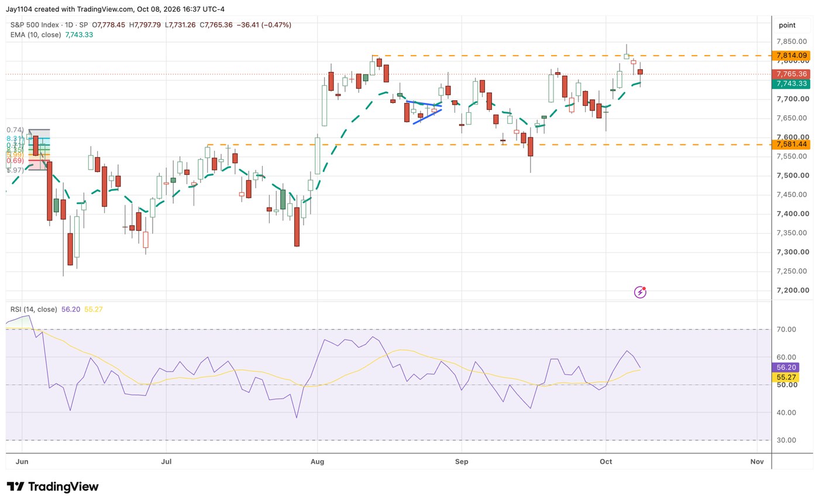Click the Aug label on the time axis
The height and width of the screenshot is (504, 819).
coord(316,462)
